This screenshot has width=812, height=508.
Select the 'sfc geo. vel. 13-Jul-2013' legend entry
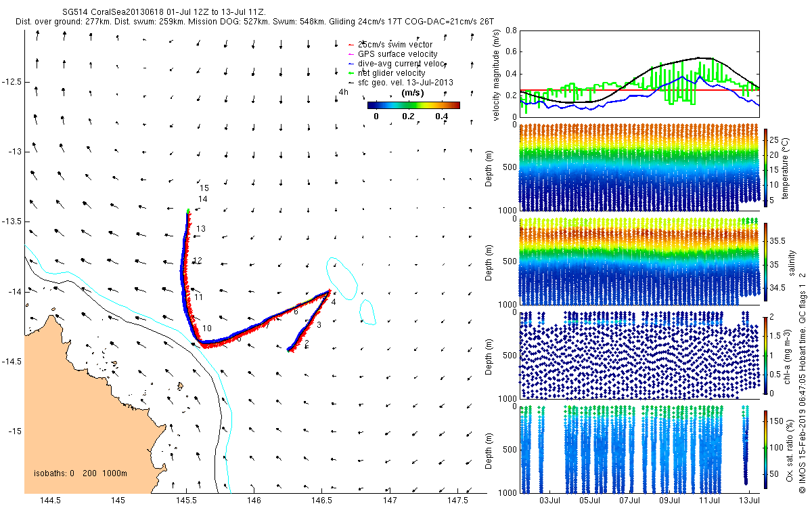click(405, 83)
